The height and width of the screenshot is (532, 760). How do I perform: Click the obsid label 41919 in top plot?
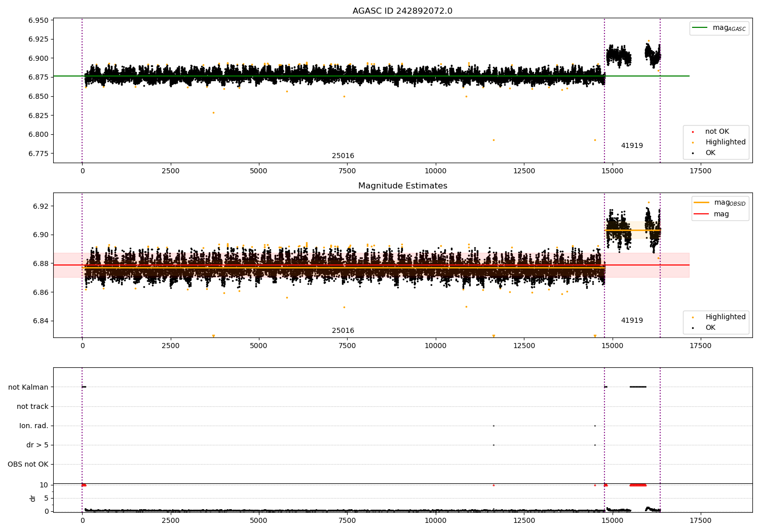tap(632, 146)
